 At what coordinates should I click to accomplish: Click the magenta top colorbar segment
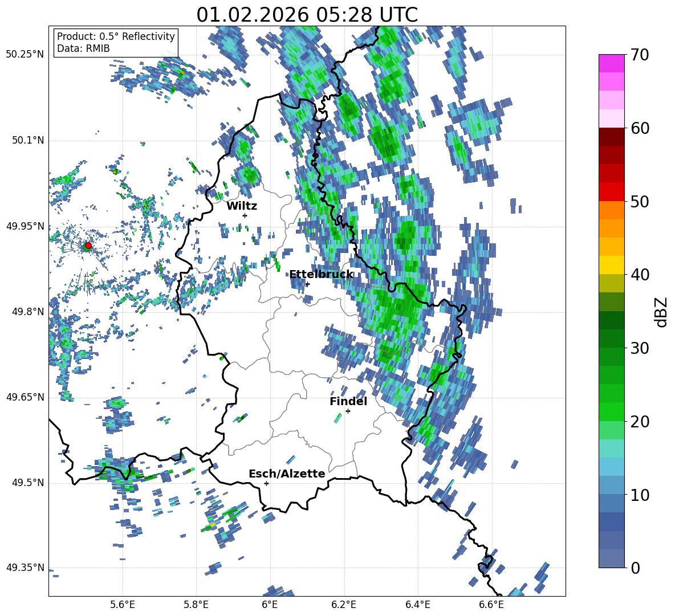point(611,64)
